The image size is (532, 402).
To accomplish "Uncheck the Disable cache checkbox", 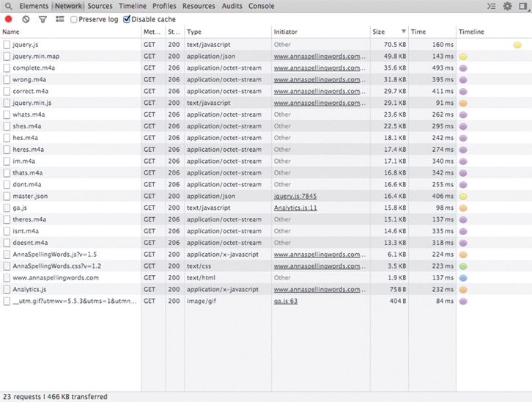I will [127, 19].
